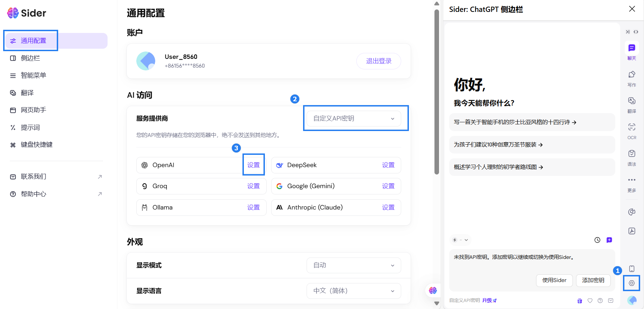The image size is (644, 309).
Task: Expand the 服务提供商 dropdown
Action: click(x=354, y=118)
